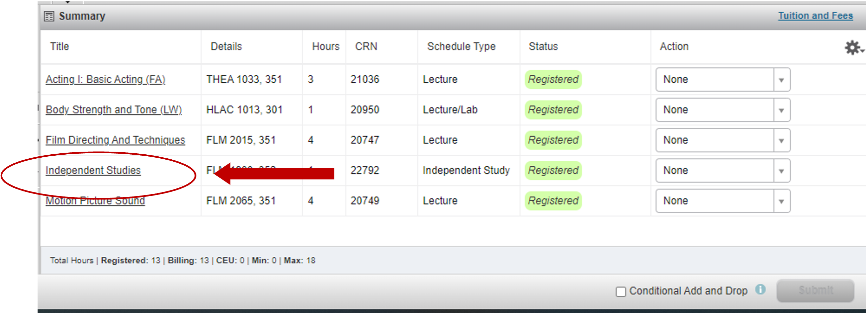Screen dimensions: 868x313
Task: Open Action dropdown for Acting I course
Action: point(722,80)
